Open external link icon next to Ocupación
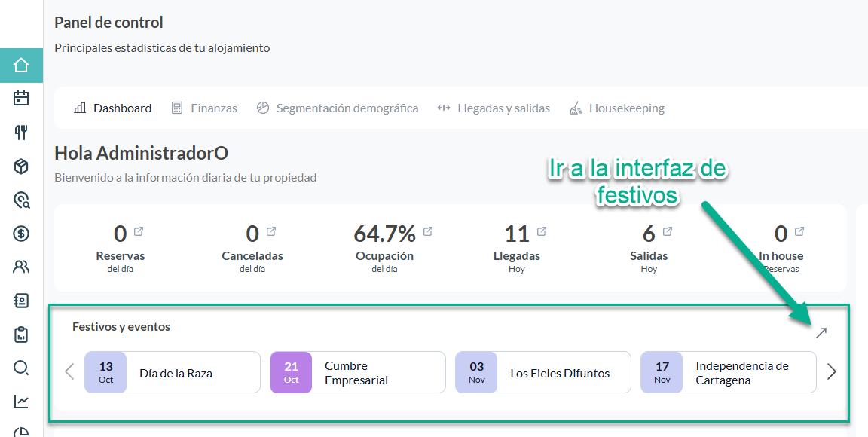The height and width of the screenshot is (437, 868). tap(428, 231)
